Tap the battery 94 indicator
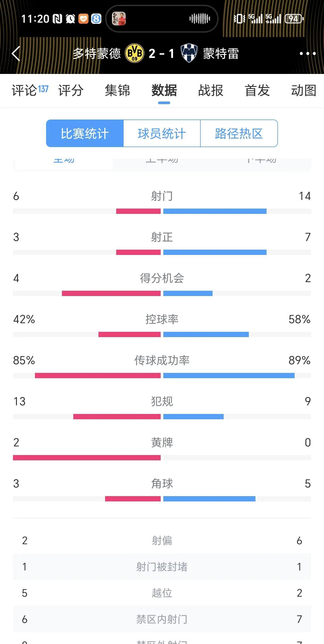Screen dimensions: 324x644 (294, 19)
